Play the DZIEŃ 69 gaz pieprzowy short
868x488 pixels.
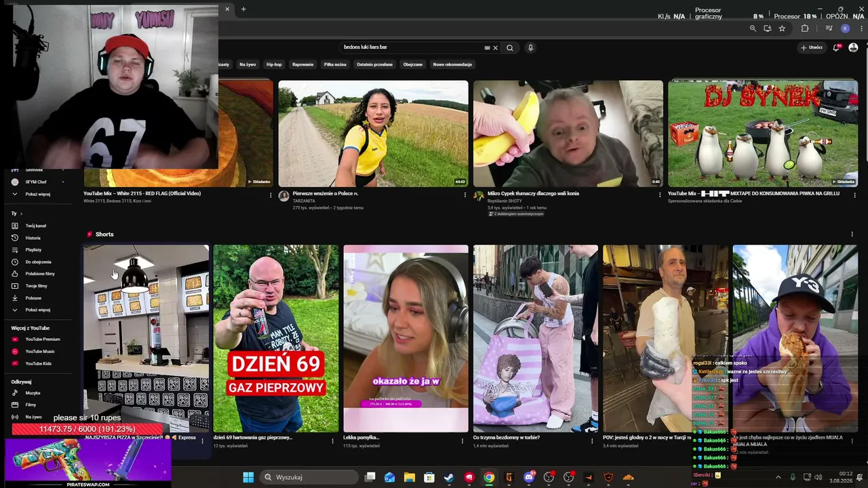(x=276, y=338)
